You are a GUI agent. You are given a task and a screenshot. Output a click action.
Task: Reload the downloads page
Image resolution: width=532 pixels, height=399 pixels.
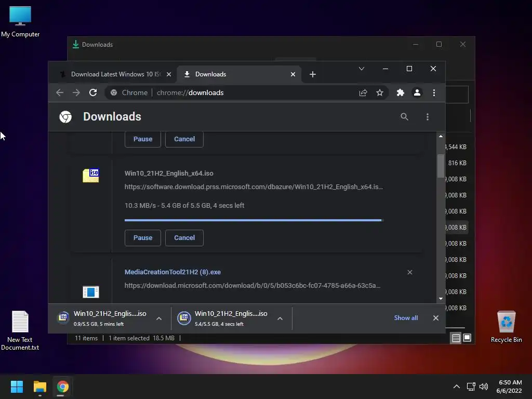tap(93, 92)
